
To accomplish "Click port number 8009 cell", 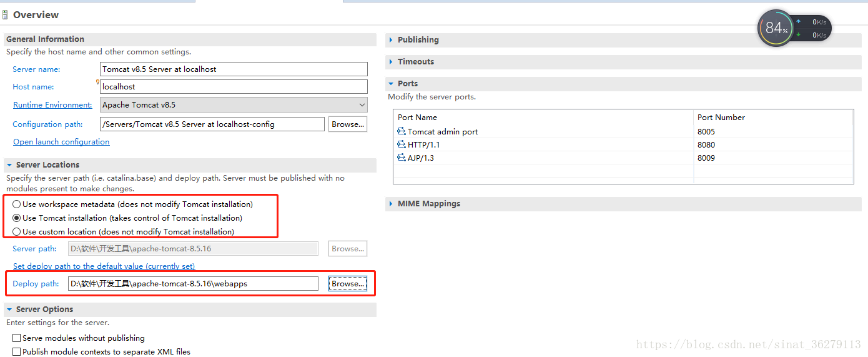I will tap(706, 158).
